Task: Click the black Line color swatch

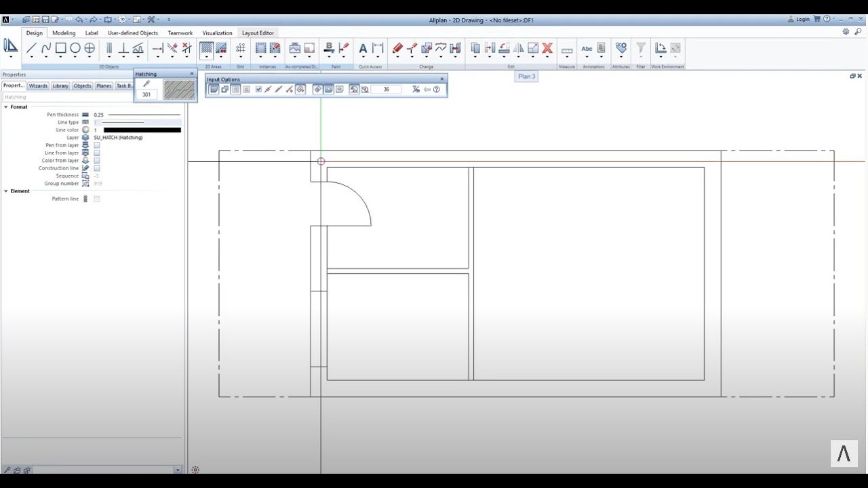Action: point(142,130)
